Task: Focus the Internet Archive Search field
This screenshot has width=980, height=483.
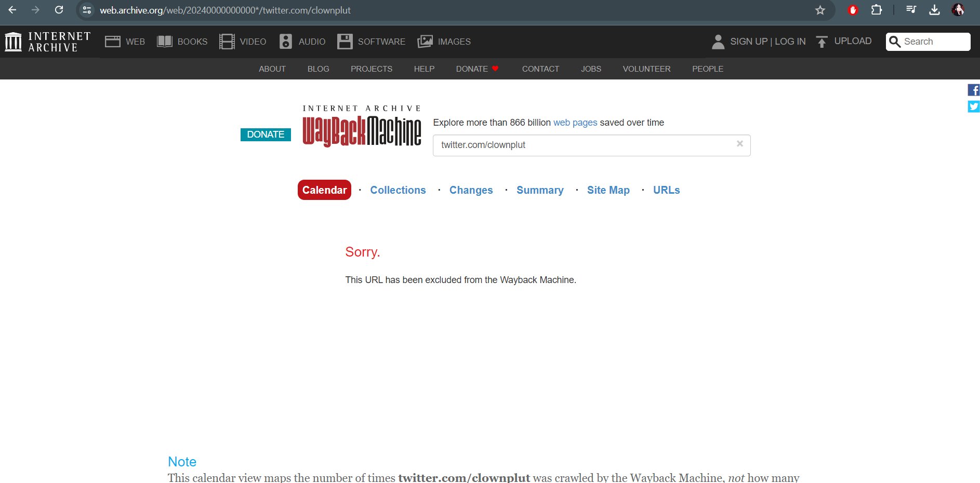Action: (928, 42)
